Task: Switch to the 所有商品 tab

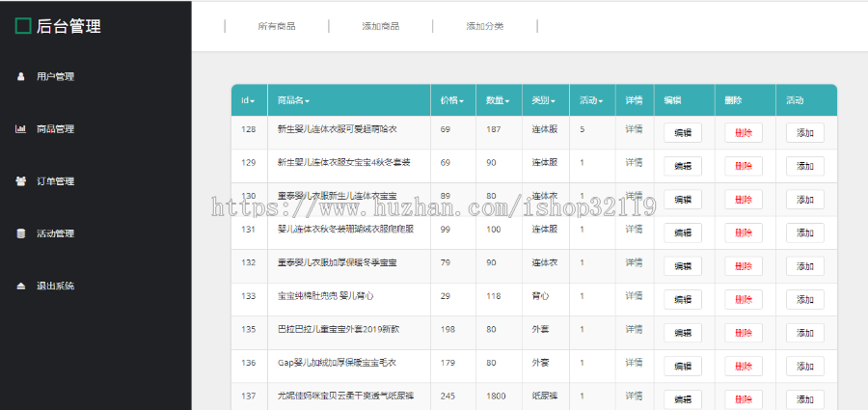Action: pos(277,26)
